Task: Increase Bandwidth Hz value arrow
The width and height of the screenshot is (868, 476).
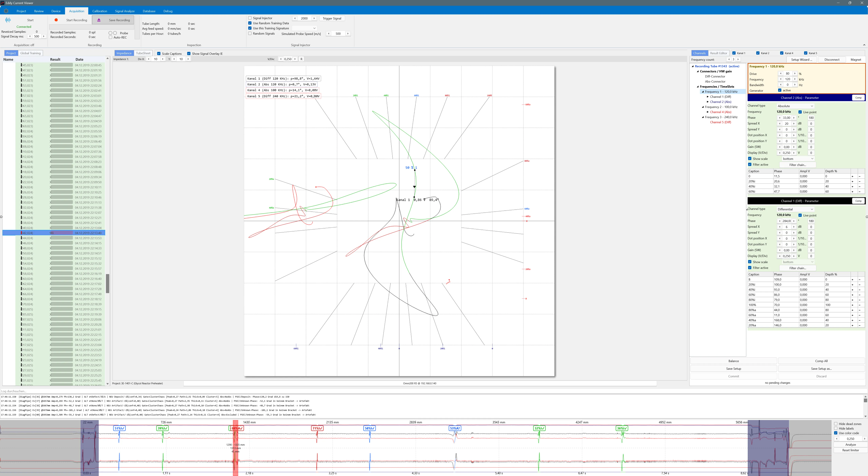Action: pos(795,85)
